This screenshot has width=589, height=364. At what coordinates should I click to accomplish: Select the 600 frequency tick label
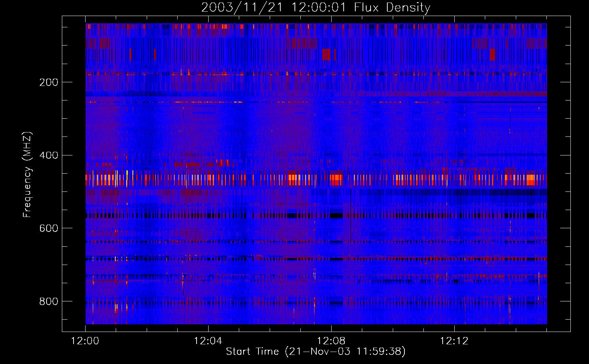point(49,228)
